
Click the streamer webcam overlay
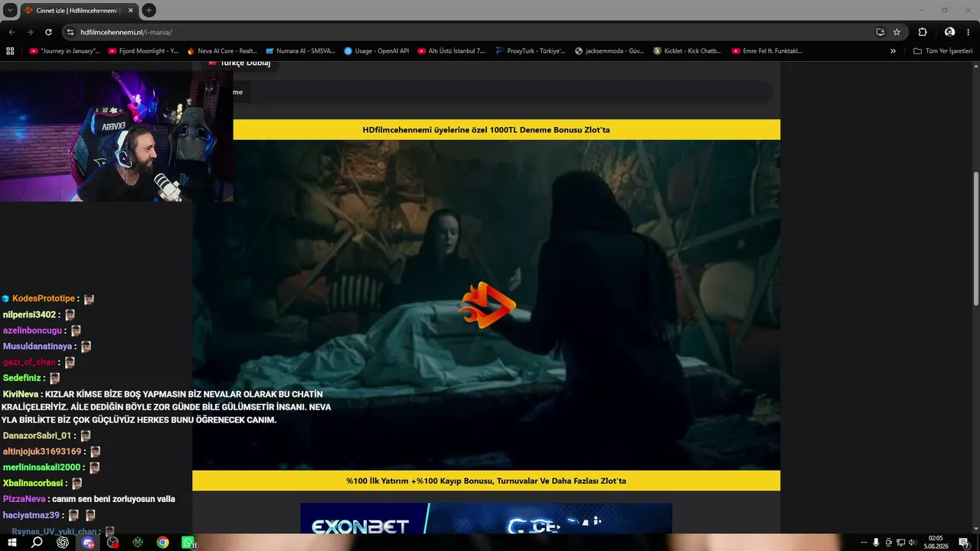pos(116,135)
